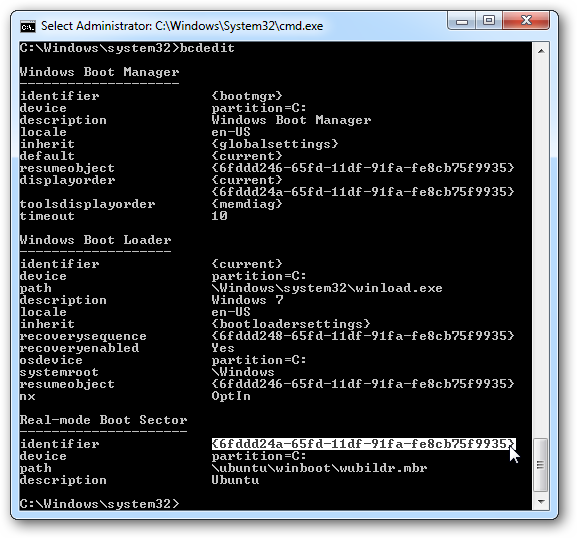Viewport: 577px width, 538px height.
Task: Click the '{memdiag}' value
Action: coord(247,204)
